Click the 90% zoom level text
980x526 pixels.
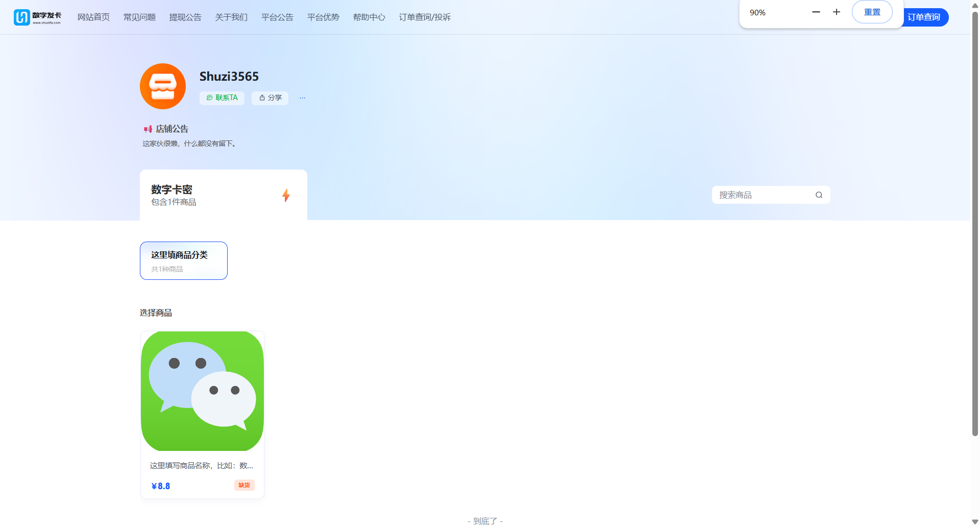pyautogui.click(x=757, y=13)
